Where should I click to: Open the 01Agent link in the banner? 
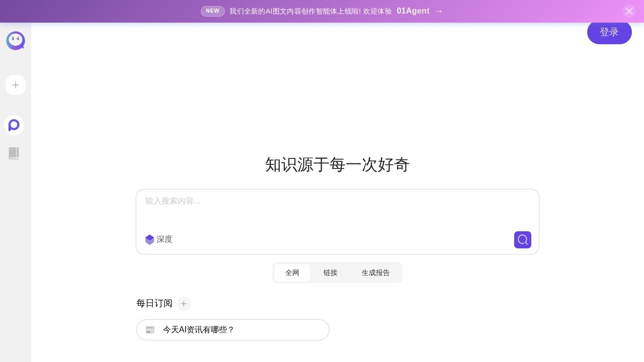(x=413, y=11)
